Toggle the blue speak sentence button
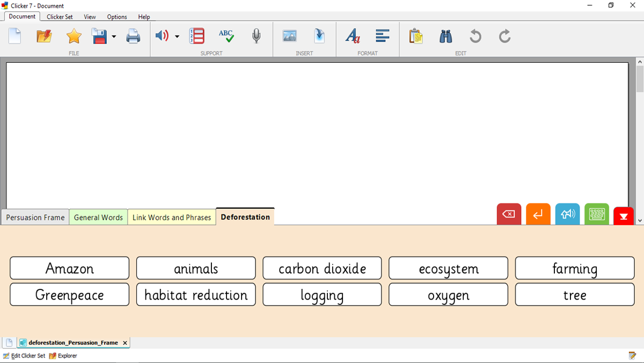The width and height of the screenshot is (644, 363). click(567, 214)
